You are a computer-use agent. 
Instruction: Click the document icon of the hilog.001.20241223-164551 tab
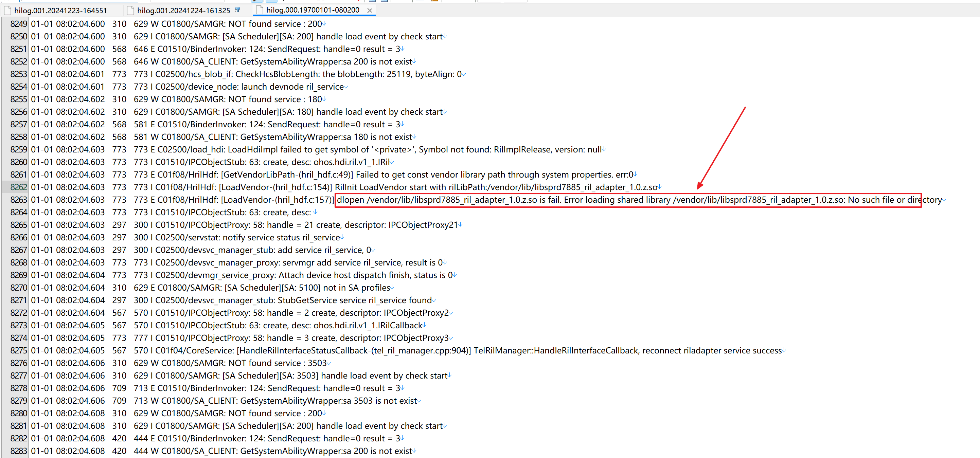pyautogui.click(x=7, y=10)
